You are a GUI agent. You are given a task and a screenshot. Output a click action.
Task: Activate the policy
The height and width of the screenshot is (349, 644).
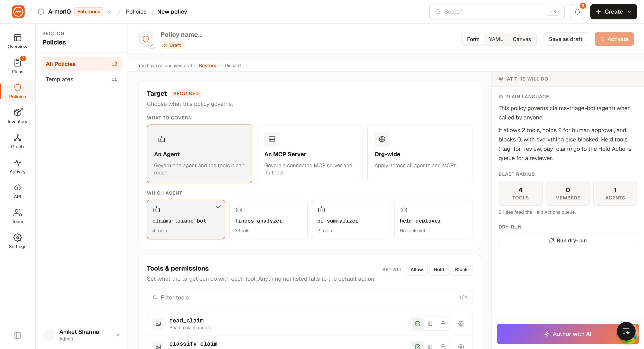pyautogui.click(x=614, y=39)
